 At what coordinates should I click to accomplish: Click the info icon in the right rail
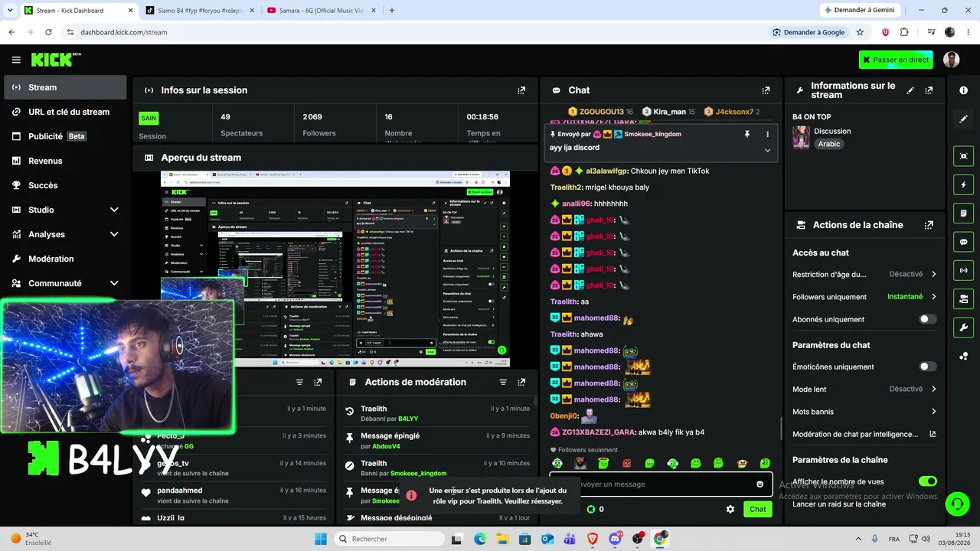click(963, 90)
